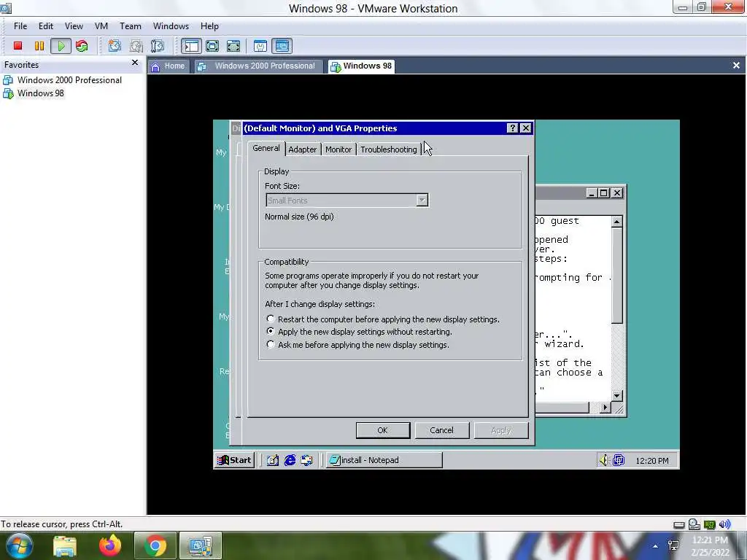Select Restart the computer before applying option
The height and width of the screenshot is (560, 747).
click(384, 319)
